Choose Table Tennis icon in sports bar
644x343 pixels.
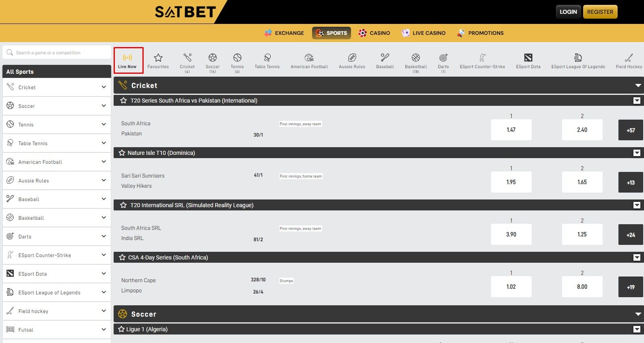pyautogui.click(x=267, y=58)
